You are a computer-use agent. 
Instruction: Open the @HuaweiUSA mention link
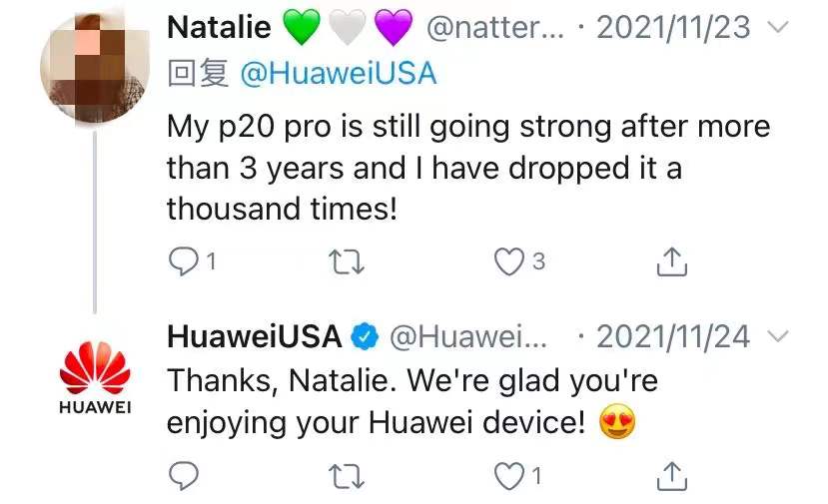coord(339,74)
